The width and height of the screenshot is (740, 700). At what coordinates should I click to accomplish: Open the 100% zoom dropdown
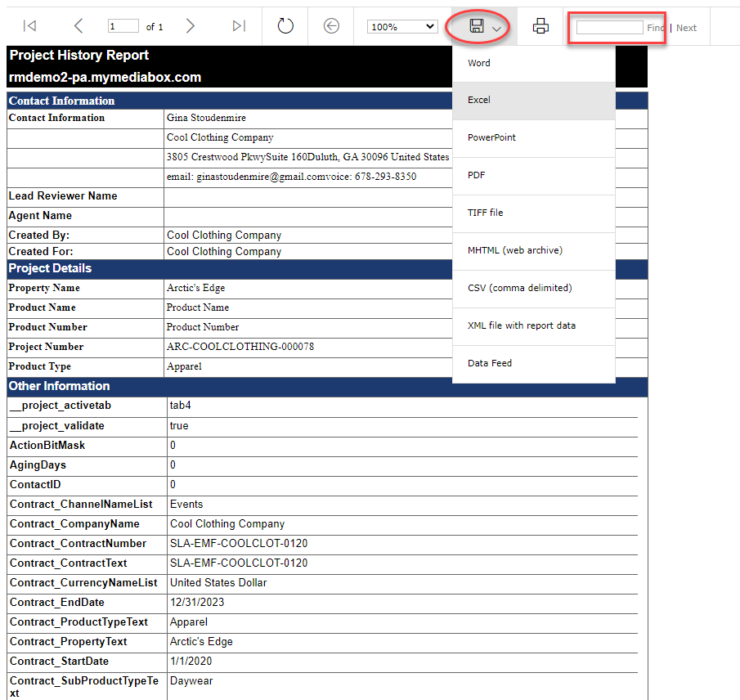coord(402,26)
